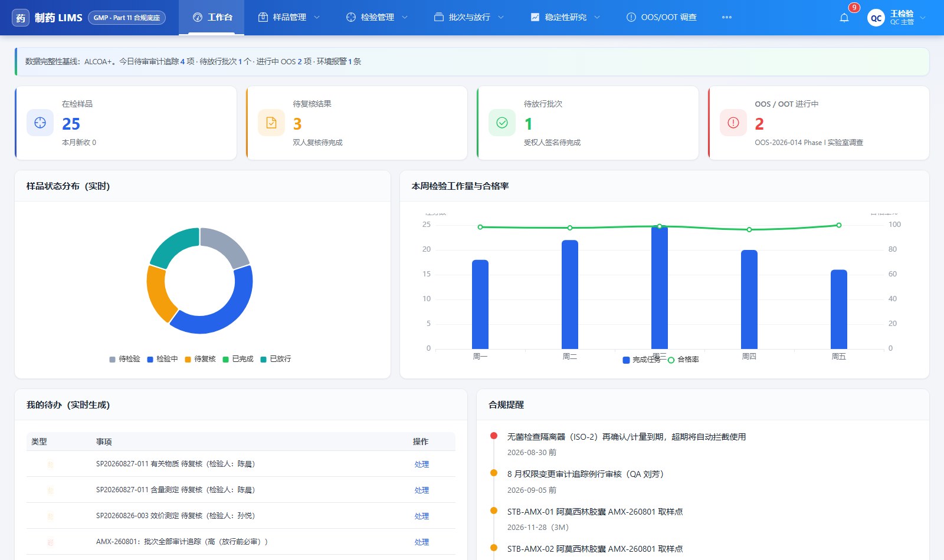
Task: Click the 待复核结果 card icon
Action: click(x=271, y=123)
